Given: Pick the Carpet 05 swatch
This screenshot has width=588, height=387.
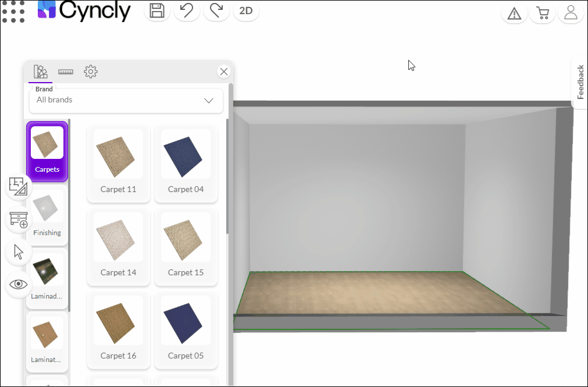Looking at the screenshot, I should pos(186,331).
